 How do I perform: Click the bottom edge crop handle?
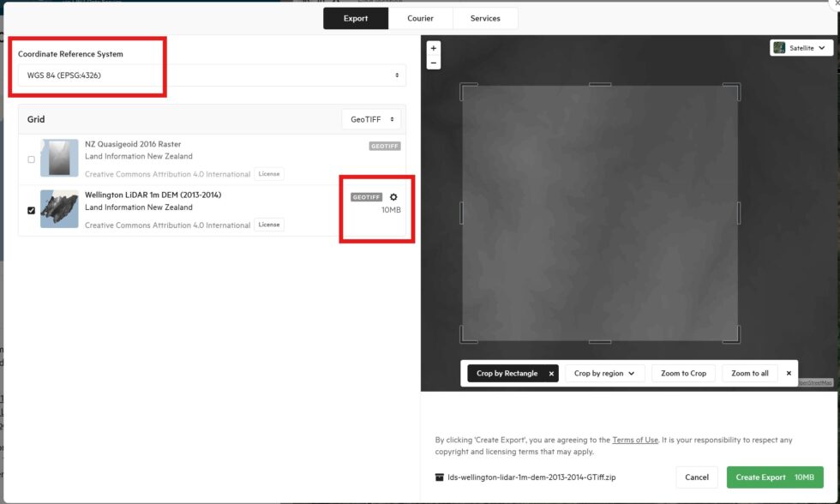[600, 341]
